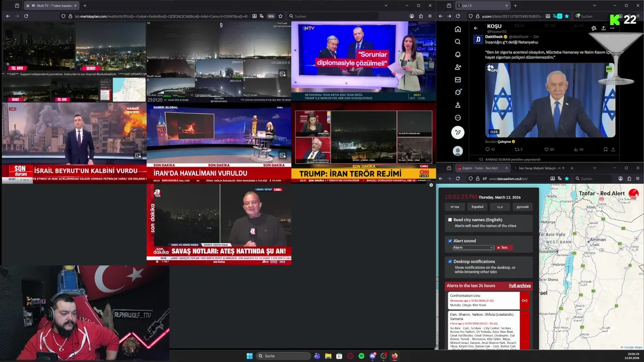
Task: Open X More circle icon in sidebar
Action: 457,118
